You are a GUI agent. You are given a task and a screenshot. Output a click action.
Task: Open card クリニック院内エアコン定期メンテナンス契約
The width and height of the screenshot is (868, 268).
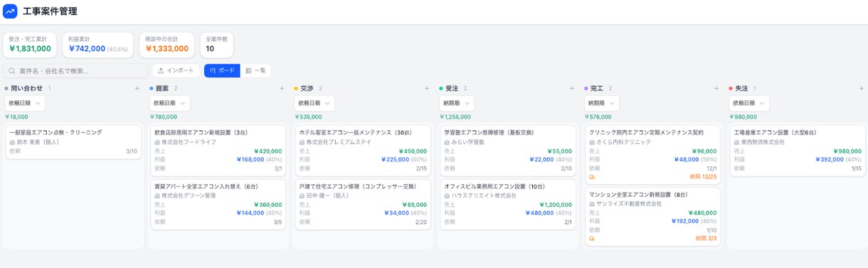(x=652, y=154)
